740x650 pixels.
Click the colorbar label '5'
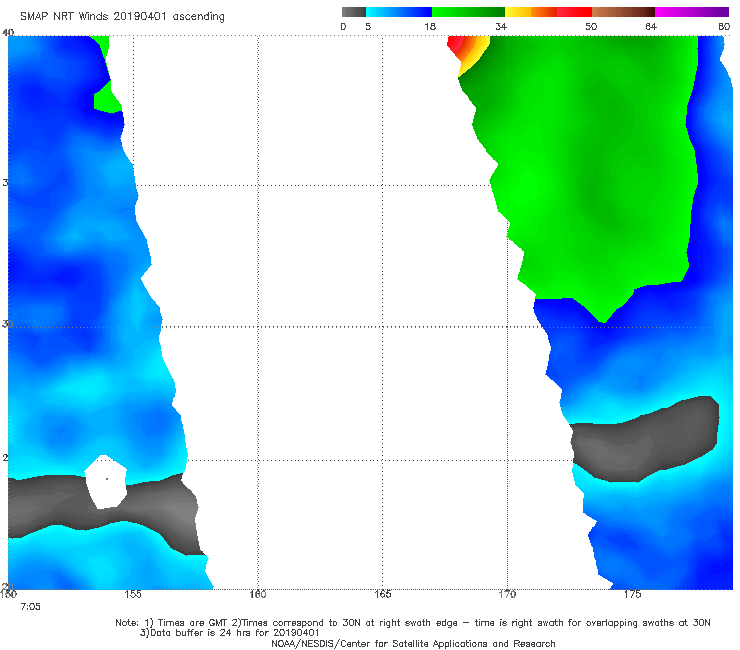pyautogui.click(x=368, y=26)
